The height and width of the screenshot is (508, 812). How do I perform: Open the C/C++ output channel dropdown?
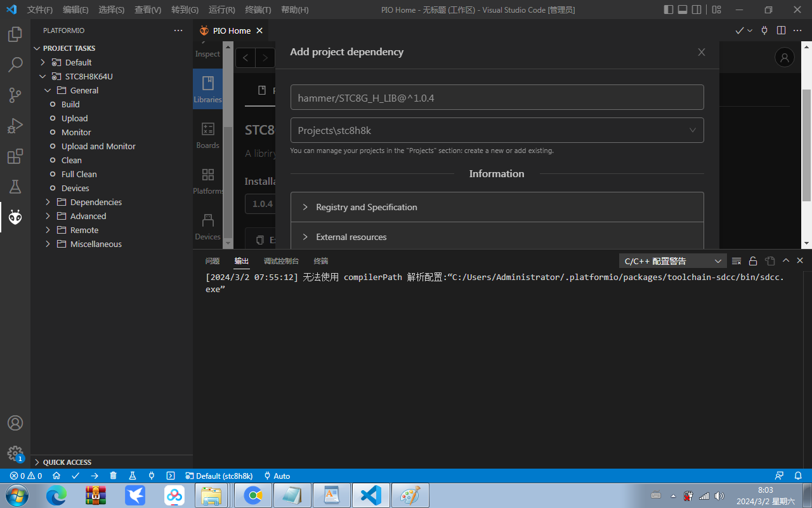672,261
